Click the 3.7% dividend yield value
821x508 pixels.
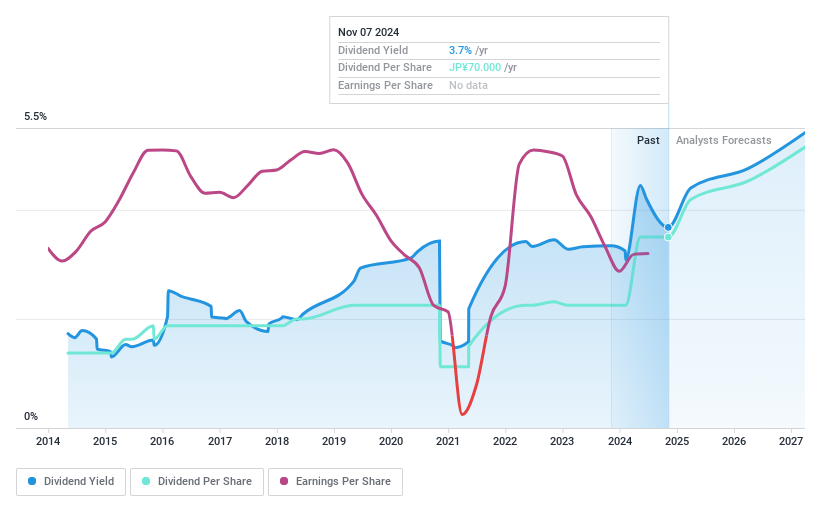coord(460,50)
